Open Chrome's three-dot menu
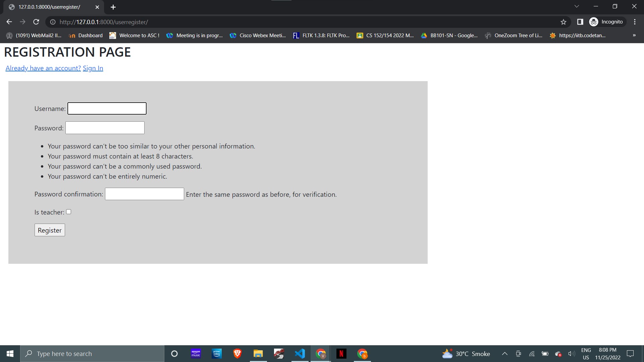This screenshot has width=644, height=362. (635, 21)
